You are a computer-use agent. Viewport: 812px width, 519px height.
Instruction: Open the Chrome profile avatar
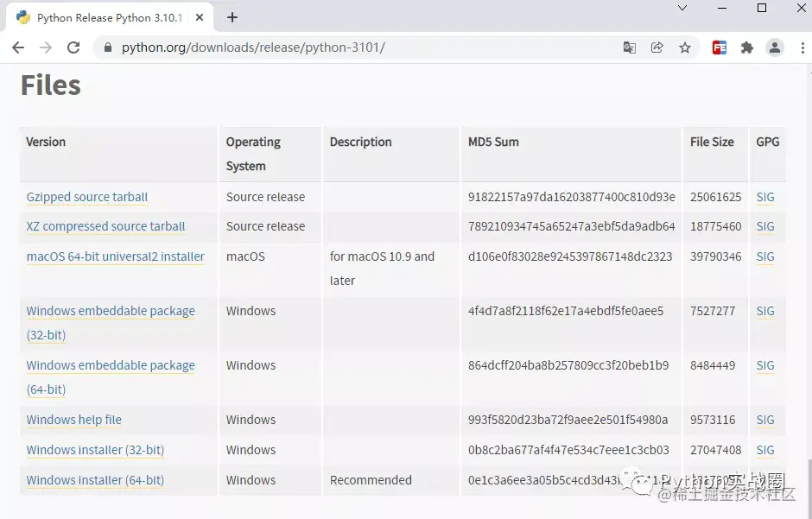pos(775,47)
